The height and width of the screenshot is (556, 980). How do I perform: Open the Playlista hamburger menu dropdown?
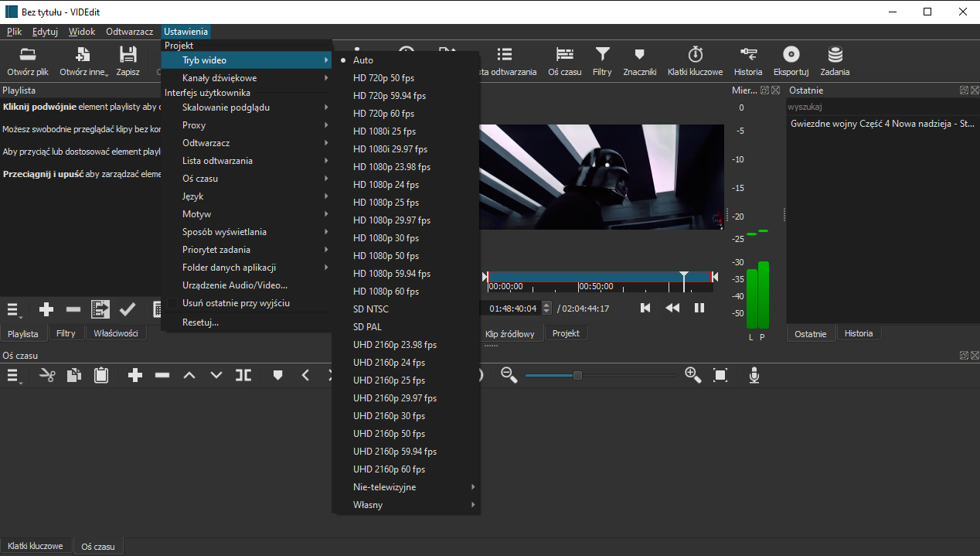click(14, 309)
